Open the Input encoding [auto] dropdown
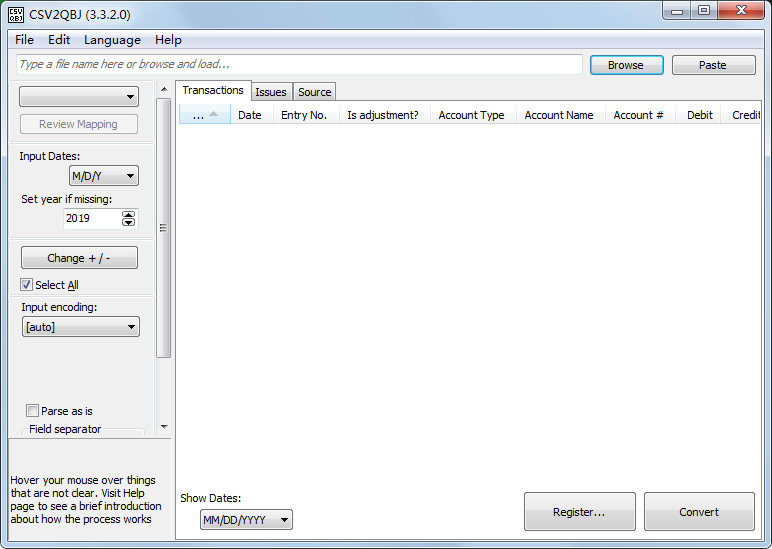The width and height of the screenshot is (772, 549). [81, 327]
